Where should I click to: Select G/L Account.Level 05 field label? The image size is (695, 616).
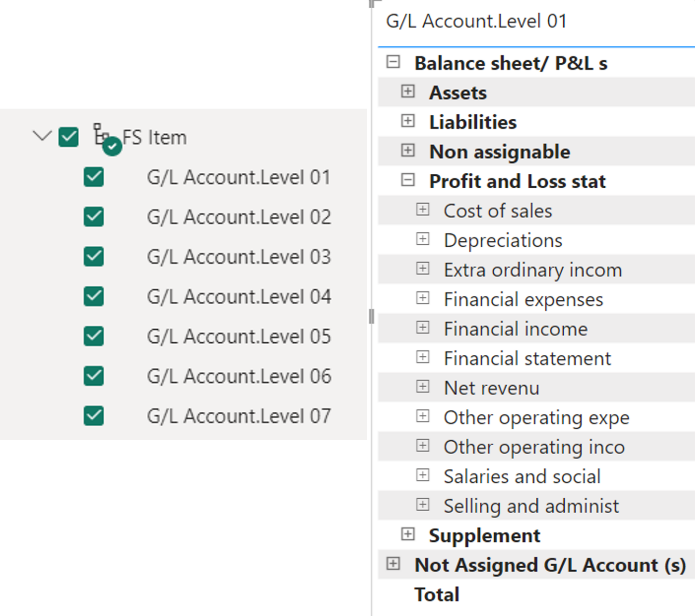coord(239,336)
